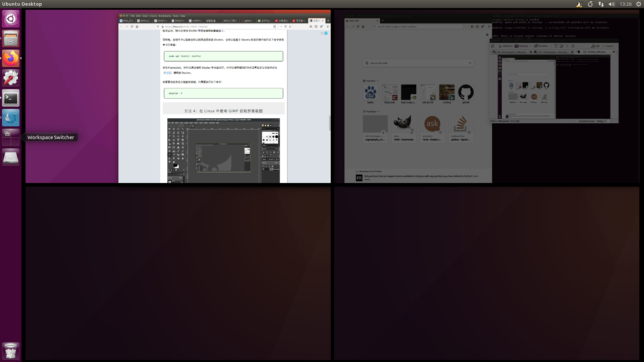Screen dimensions: 644x362
Task: Enable Include Cursor in Shutter
Action: point(577,121)
